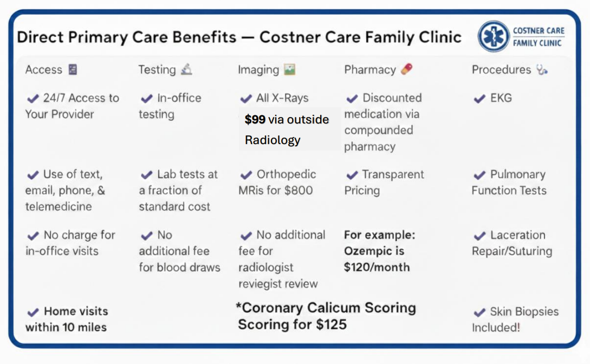Click the checkmark beside All X-Rays

tap(246, 99)
